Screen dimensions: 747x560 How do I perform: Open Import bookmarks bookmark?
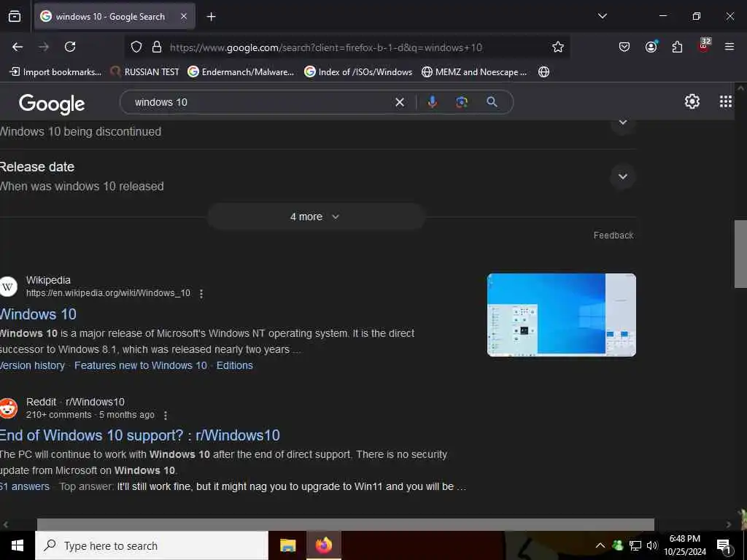point(55,72)
